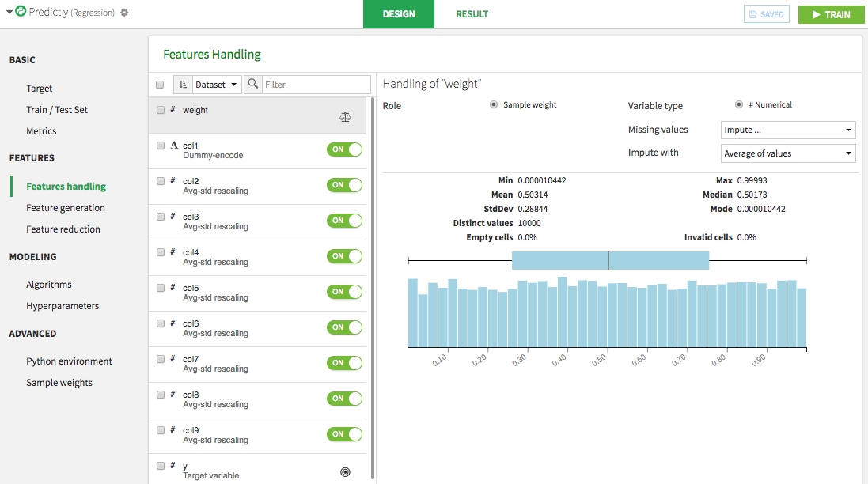Open the prediction settings gear icon

[x=125, y=13]
